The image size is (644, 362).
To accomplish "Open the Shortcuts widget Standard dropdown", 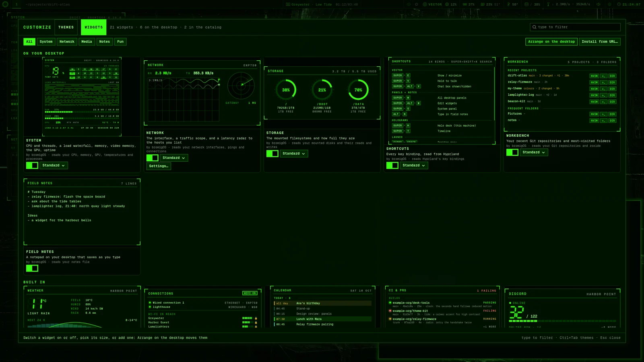I will coord(414,165).
